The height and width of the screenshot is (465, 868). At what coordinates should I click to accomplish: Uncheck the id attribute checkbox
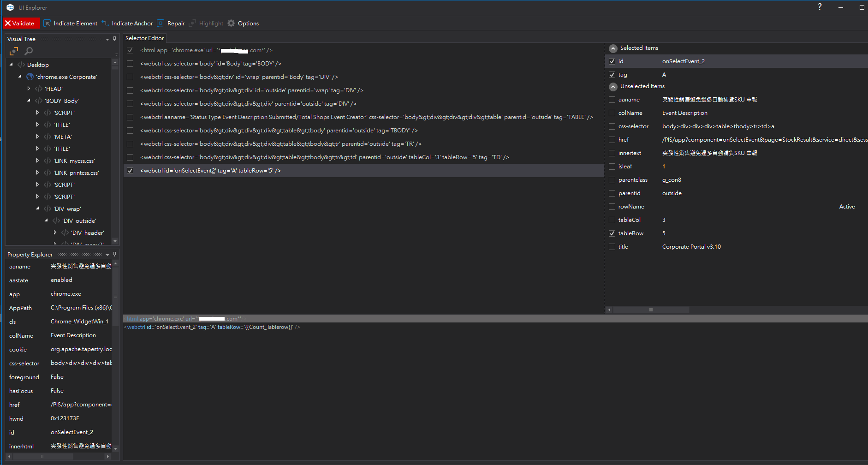pos(612,61)
